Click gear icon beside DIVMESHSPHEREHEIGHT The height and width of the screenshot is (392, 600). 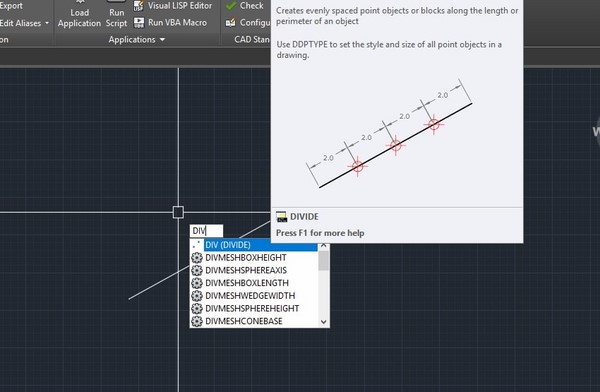coord(197,308)
